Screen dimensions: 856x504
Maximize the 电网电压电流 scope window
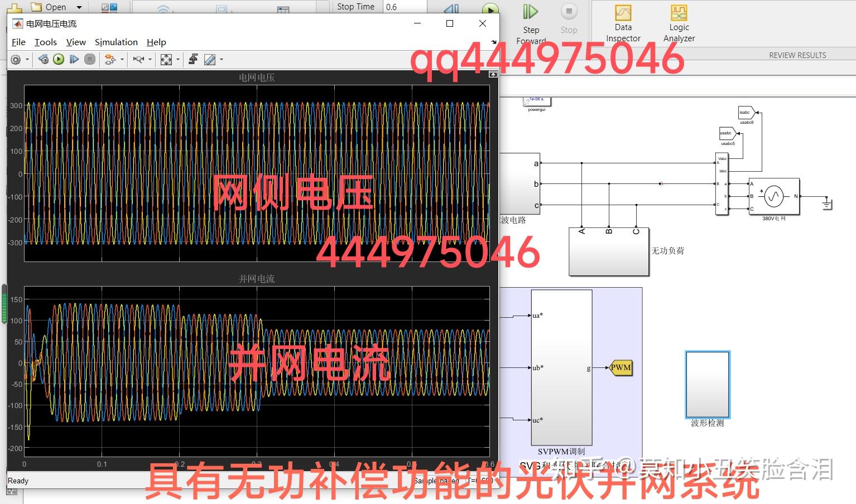450,23
